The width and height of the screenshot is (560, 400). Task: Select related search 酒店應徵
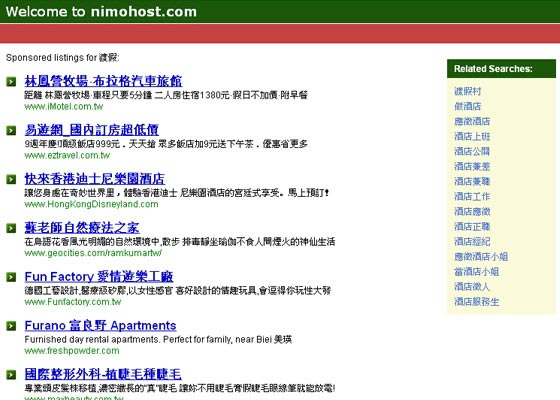(x=472, y=211)
